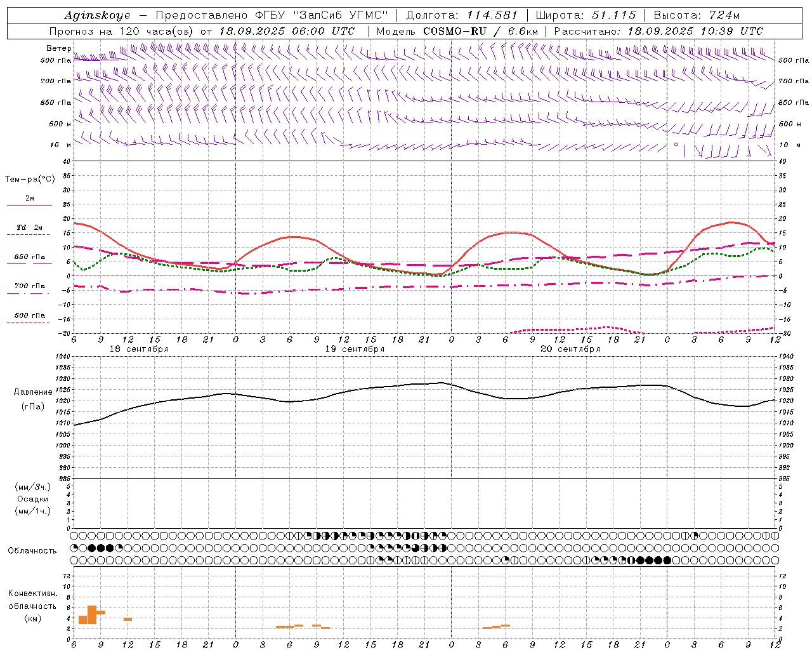812x650 pixels.
Task: Click the computed time "18.09.2025 10:39 UTC"
Action: pos(695,31)
